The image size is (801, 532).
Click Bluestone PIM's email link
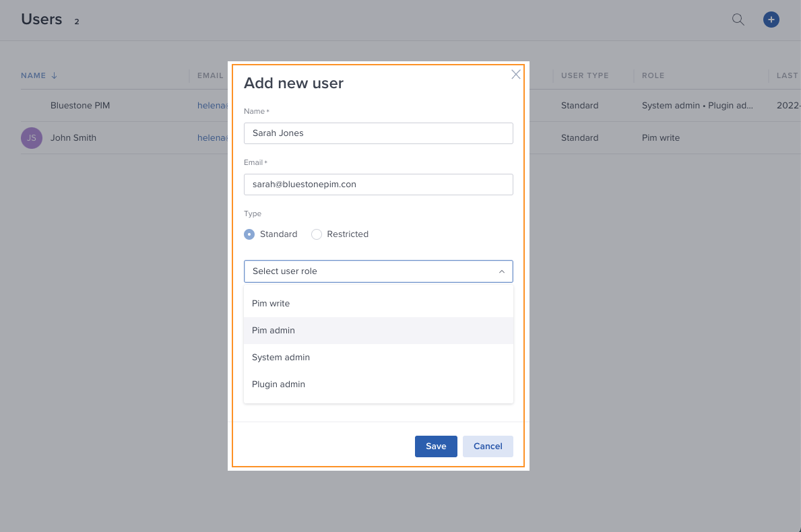tap(212, 106)
